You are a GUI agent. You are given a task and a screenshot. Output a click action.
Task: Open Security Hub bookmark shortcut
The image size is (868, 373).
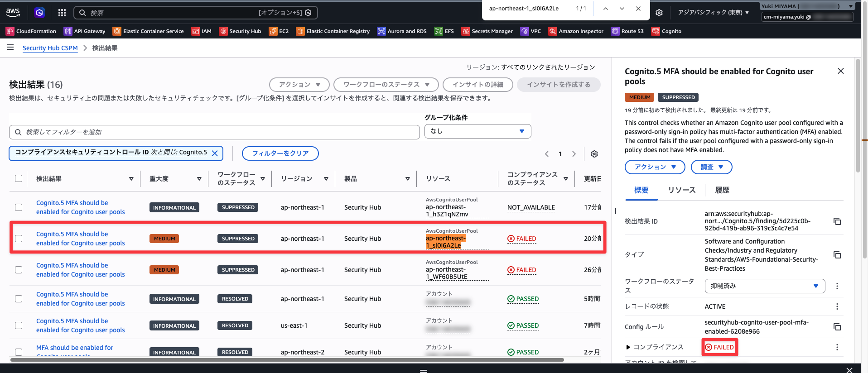pos(240,31)
